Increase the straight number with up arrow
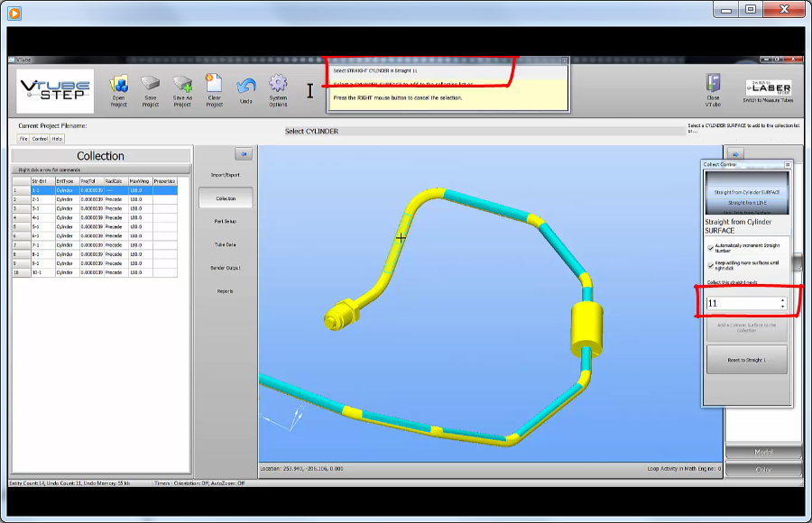 click(782, 299)
